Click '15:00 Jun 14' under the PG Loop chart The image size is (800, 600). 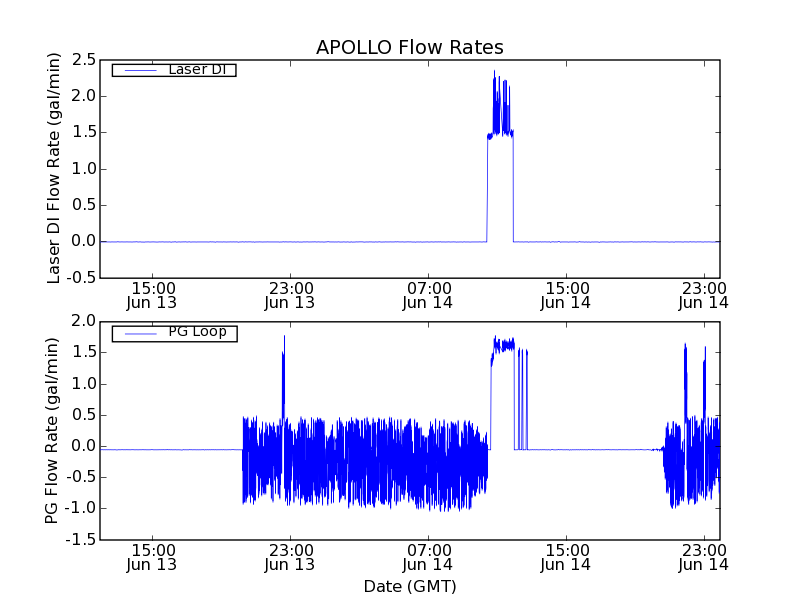pyautogui.click(x=566, y=558)
